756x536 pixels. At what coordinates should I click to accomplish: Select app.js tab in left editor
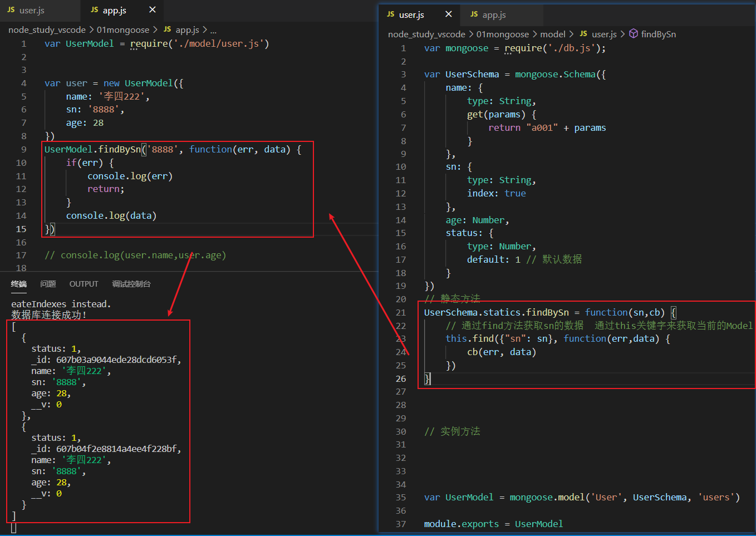point(114,10)
